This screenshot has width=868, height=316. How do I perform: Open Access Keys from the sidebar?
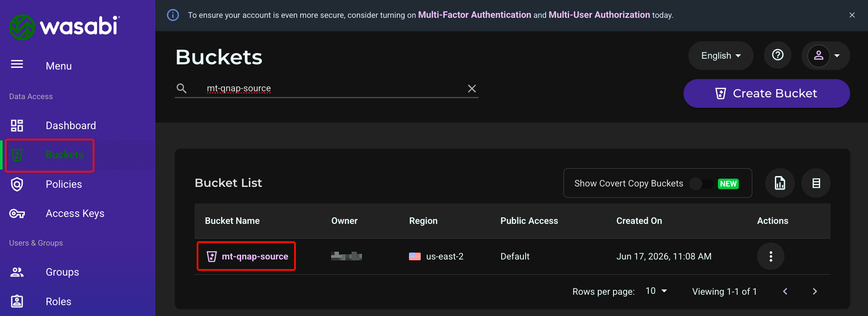75,213
